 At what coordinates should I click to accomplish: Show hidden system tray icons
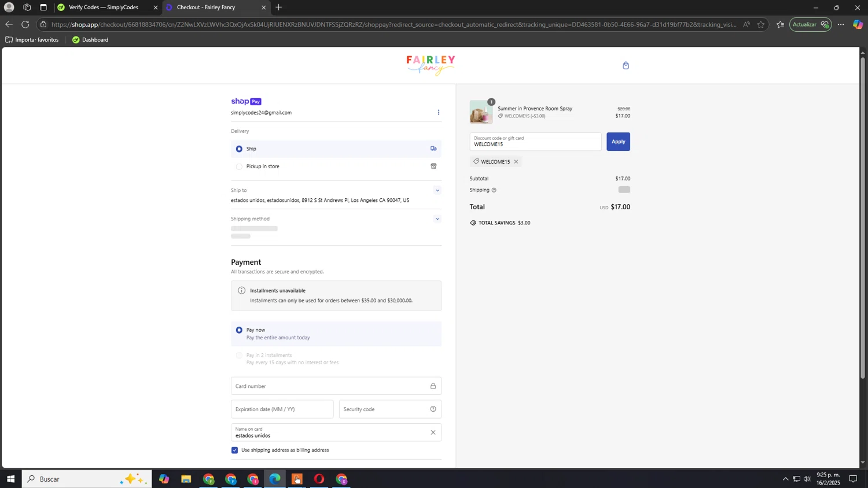click(x=785, y=479)
